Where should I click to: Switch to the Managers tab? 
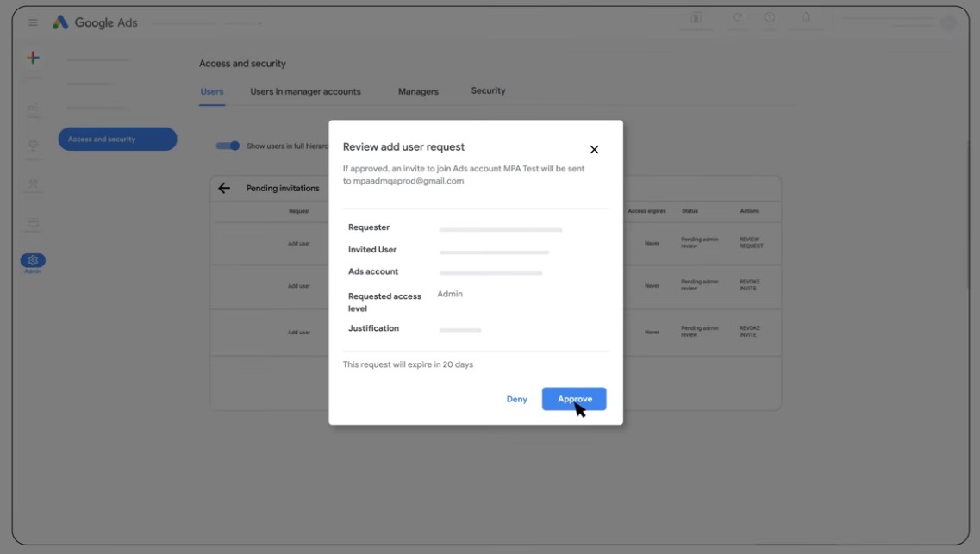417,90
